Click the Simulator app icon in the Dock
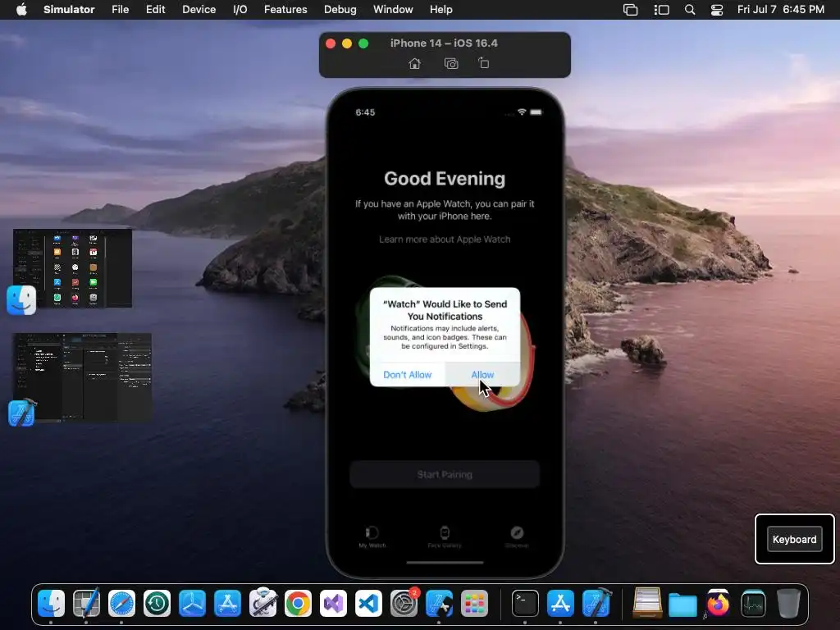Viewport: 840px width, 630px height. (x=440, y=605)
